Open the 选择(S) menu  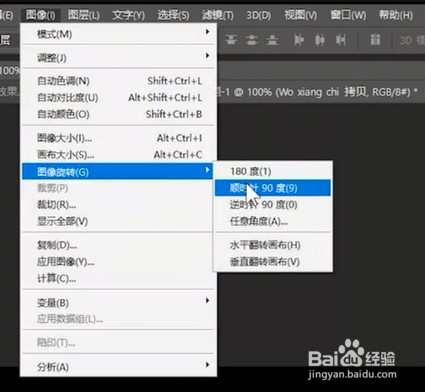point(173,15)
